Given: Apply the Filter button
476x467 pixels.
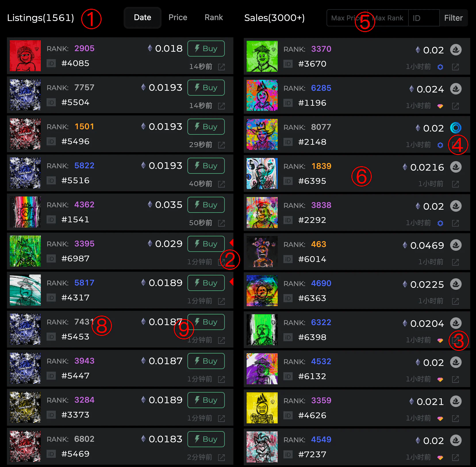Looking at the screenshot, I should pyautogui.click(x=454, y=18).
